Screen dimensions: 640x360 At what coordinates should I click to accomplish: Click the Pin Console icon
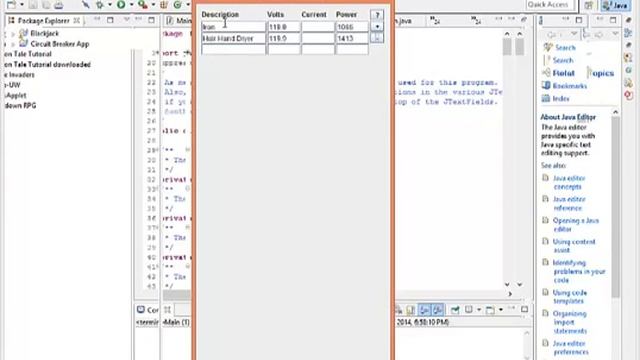(455, 310)
